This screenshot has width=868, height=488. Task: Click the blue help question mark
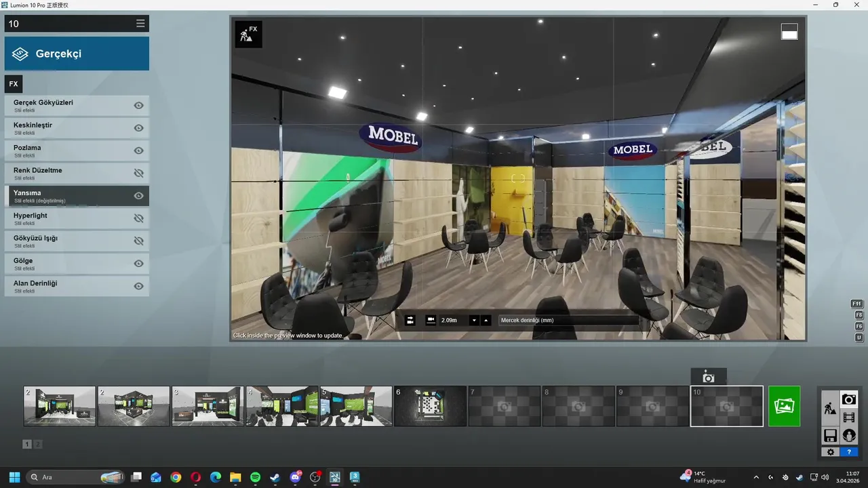pos(849,452)
